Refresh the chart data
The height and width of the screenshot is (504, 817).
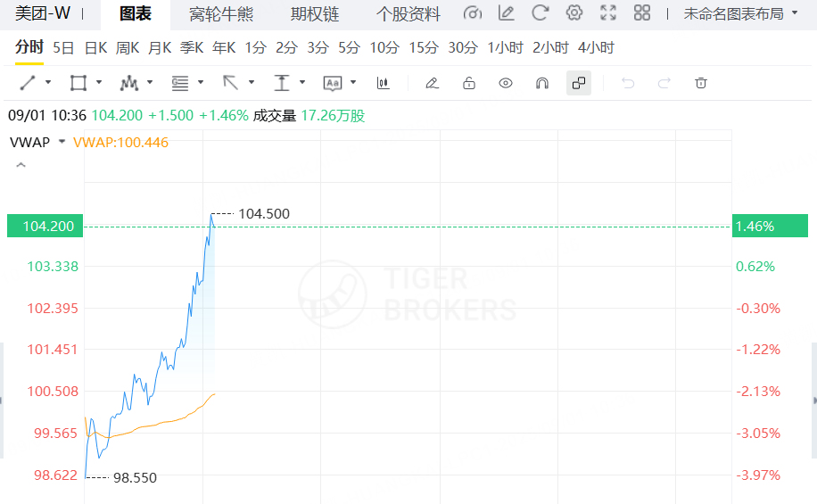click(541, 13)
